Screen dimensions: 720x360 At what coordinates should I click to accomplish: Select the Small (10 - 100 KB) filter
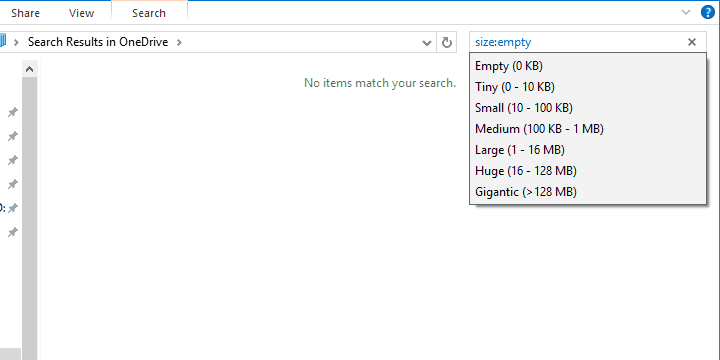pos(588,108)
